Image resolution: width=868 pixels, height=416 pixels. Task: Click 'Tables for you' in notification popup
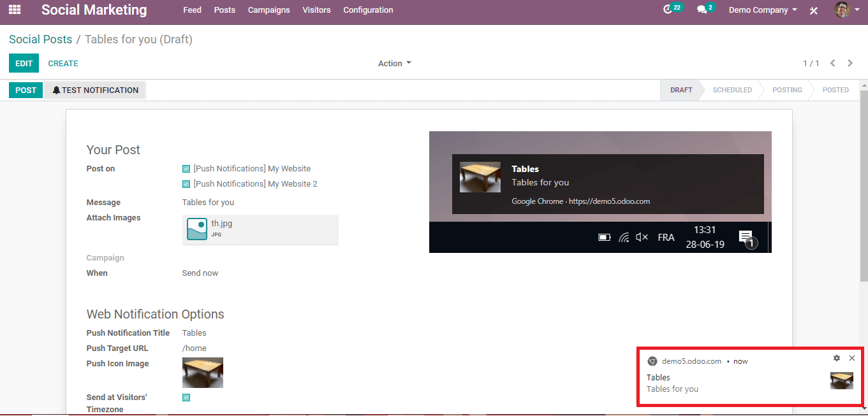pos(672,389)
